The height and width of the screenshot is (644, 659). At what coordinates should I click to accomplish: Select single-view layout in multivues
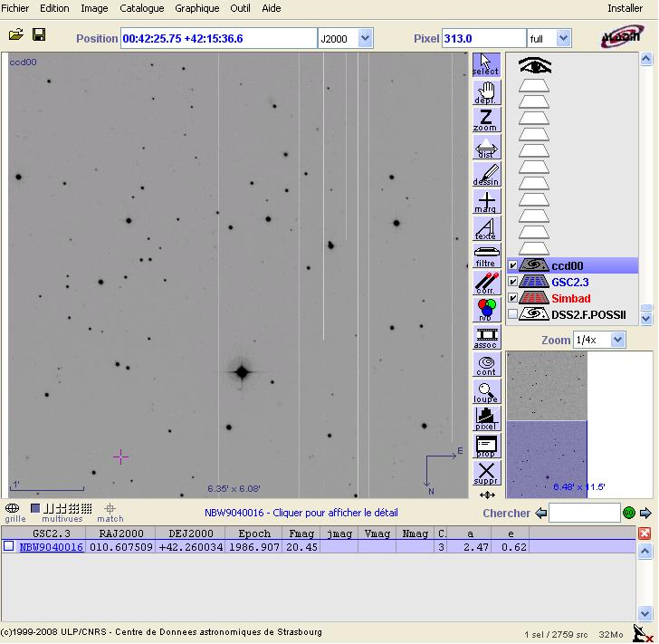tap(35, 508)
